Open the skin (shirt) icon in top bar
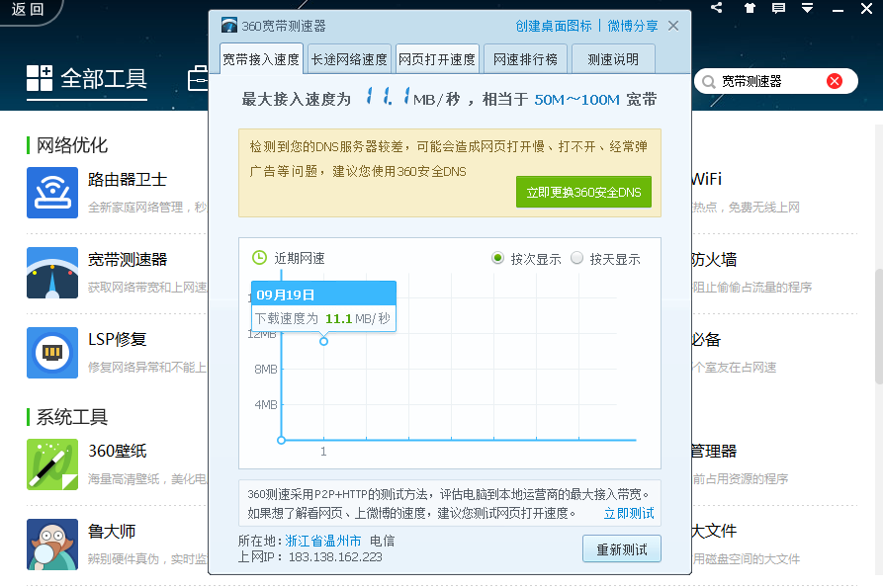The height and width of the screenshot is (588, 883). tap(750, 7)
